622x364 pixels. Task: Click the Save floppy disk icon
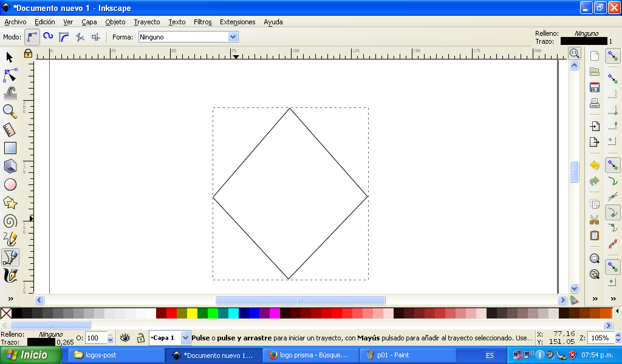[594, 87]
